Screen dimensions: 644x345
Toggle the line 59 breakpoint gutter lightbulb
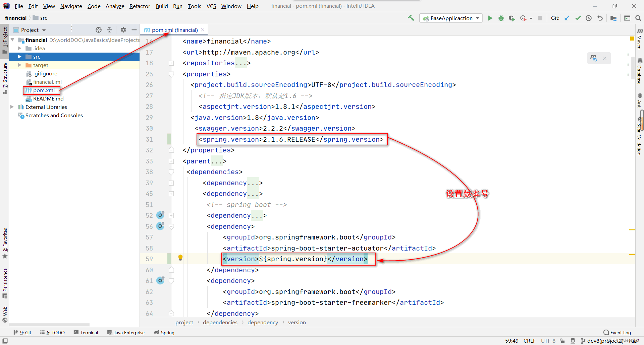pos(180,258)
